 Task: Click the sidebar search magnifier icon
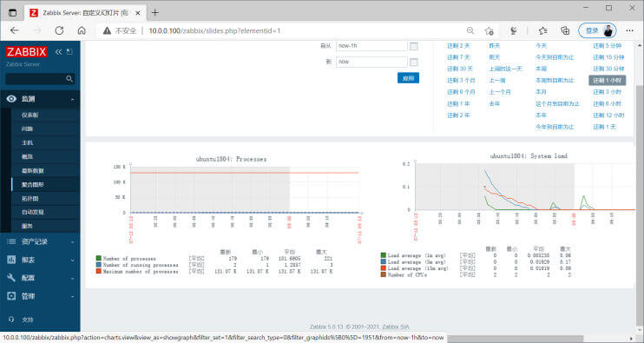[69, 78]
